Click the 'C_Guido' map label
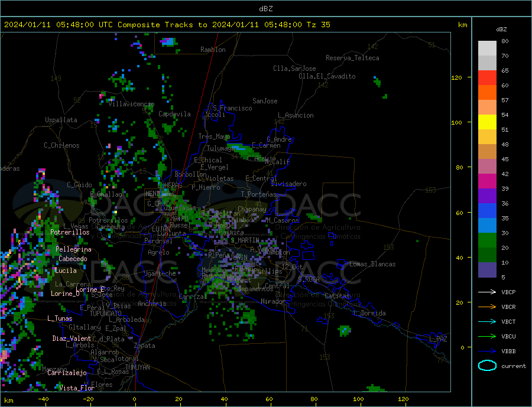 point(79,185)
